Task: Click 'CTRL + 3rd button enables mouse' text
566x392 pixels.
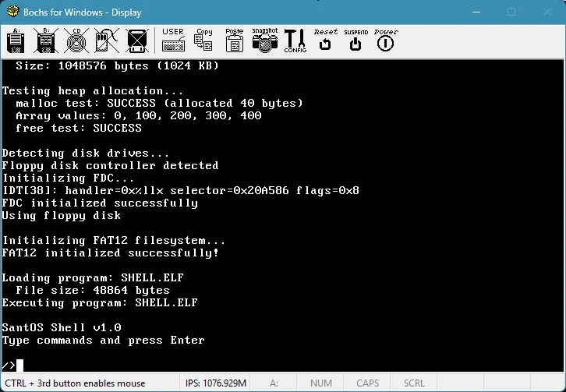Action: (75, 383)
